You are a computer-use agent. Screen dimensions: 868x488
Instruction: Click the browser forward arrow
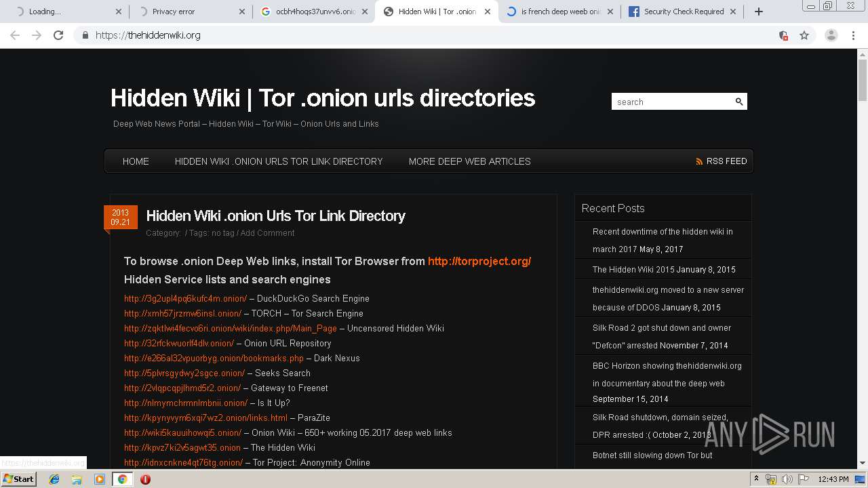(x=37, y=35)
